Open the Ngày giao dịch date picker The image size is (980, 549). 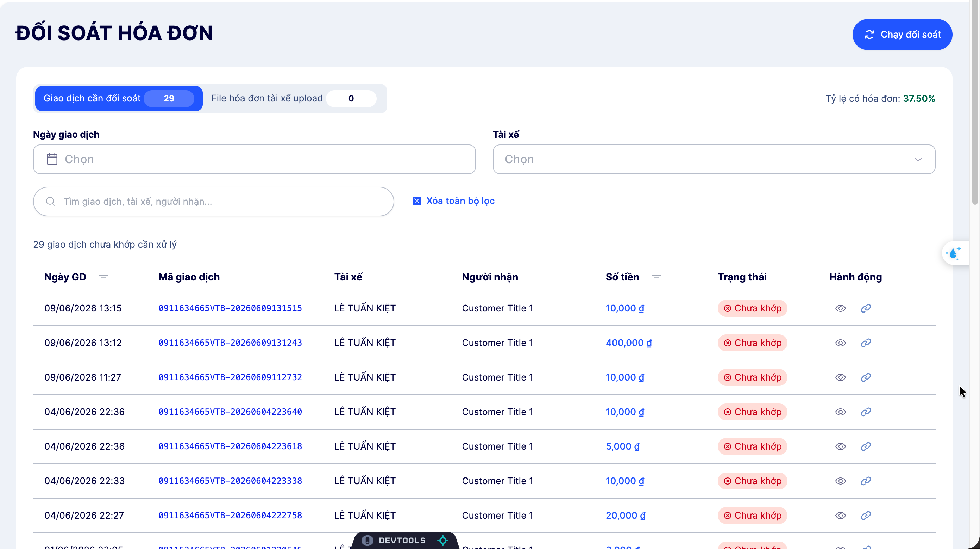(254, 159)
